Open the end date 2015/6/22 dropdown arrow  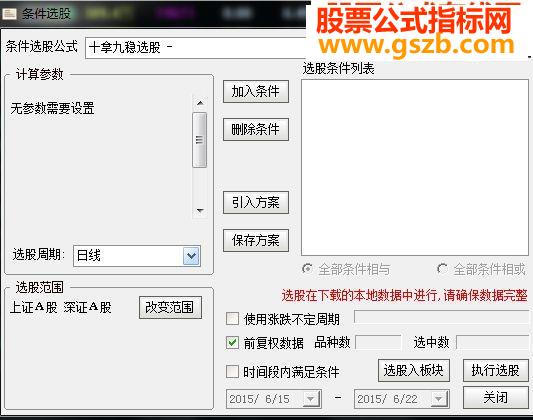pyautogui.click(x=439, y=399)
